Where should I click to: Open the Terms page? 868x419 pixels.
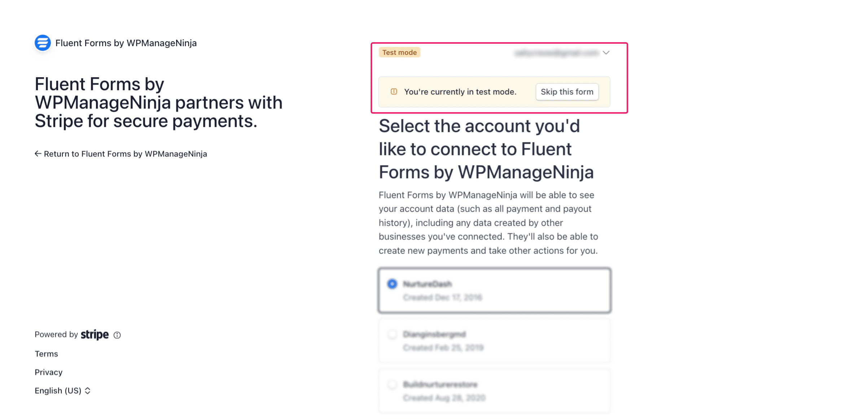46,354
